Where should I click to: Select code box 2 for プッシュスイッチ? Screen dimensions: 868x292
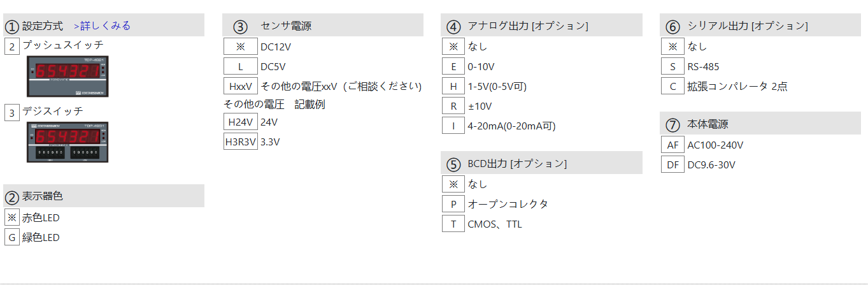tap(12, 47)
